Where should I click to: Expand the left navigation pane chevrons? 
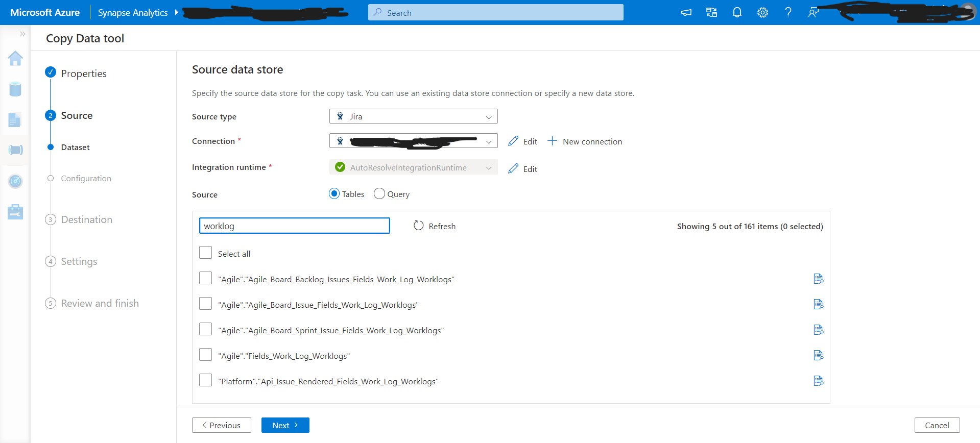coord(22,34)
